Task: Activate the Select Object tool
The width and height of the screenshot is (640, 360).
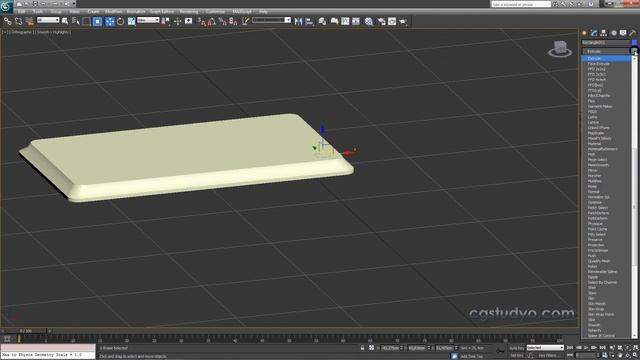Action: pos(65,21)
